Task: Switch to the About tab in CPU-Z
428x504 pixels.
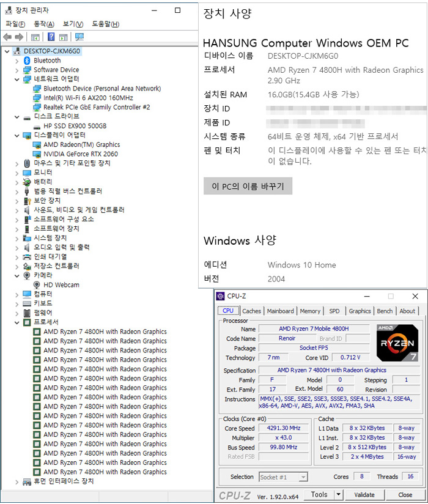Action: point(407,311)
